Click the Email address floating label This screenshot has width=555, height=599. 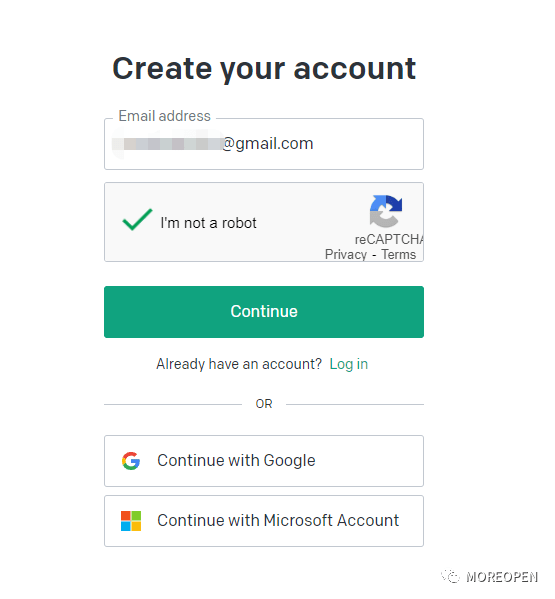164,116
